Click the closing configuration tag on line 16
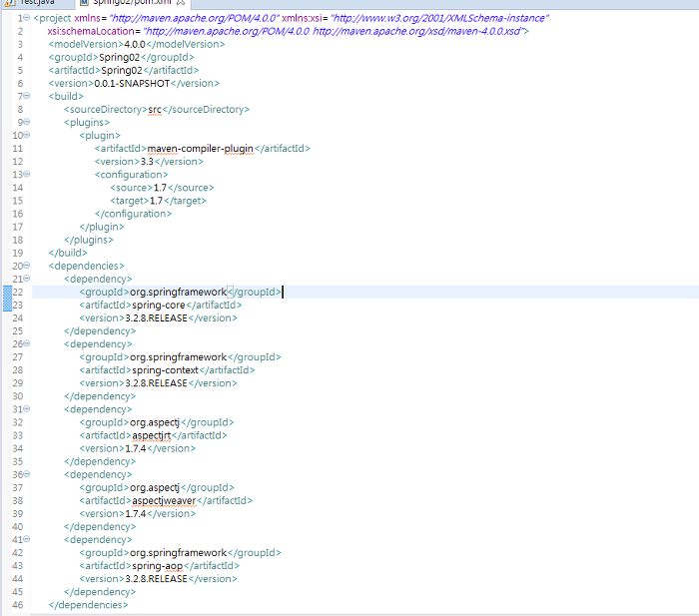The height and width of the screenshot is (616, 699). point(133,214)
